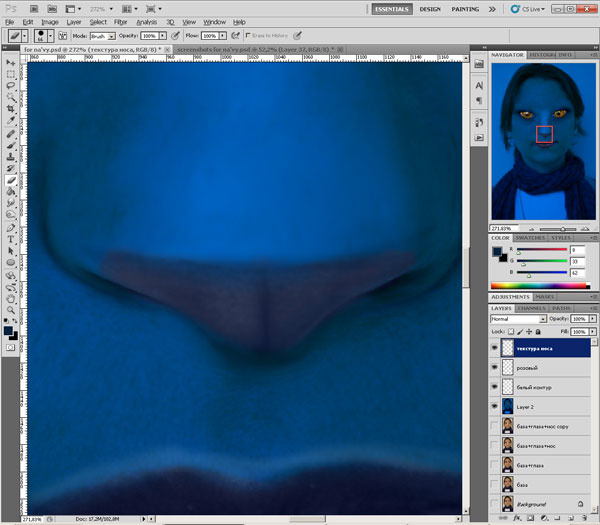Select the Crop tool in the toolbox
This screenshot has width=600, height=525.
tap(10, 110)
